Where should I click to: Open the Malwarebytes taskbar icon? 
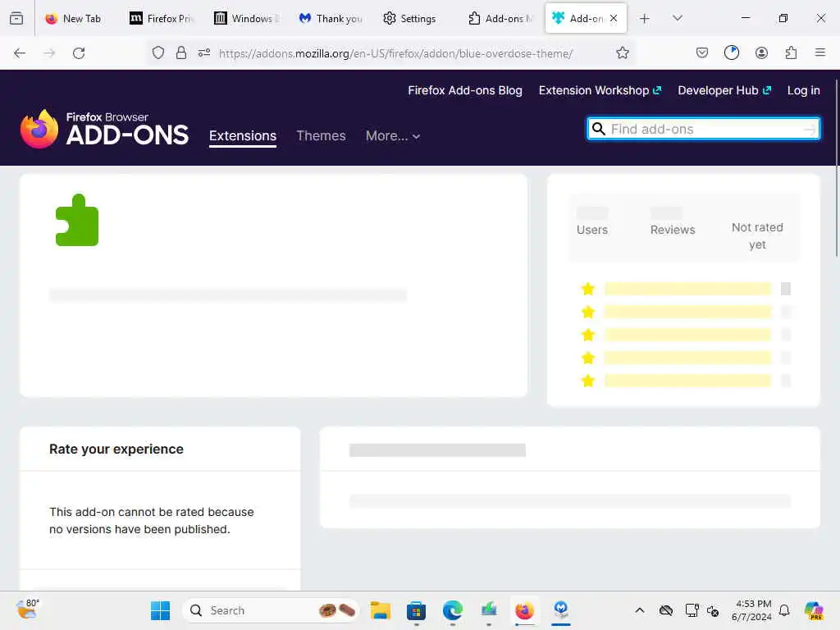(561, 609)
